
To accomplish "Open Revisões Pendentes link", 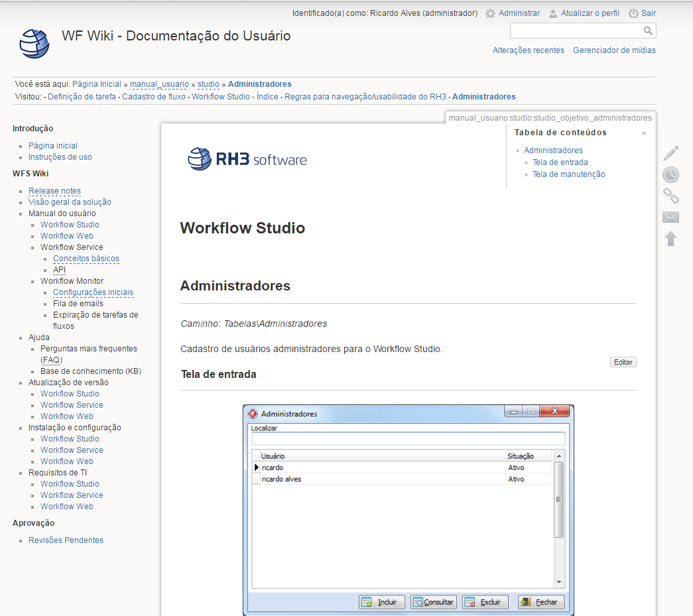I will coord(66,540).
